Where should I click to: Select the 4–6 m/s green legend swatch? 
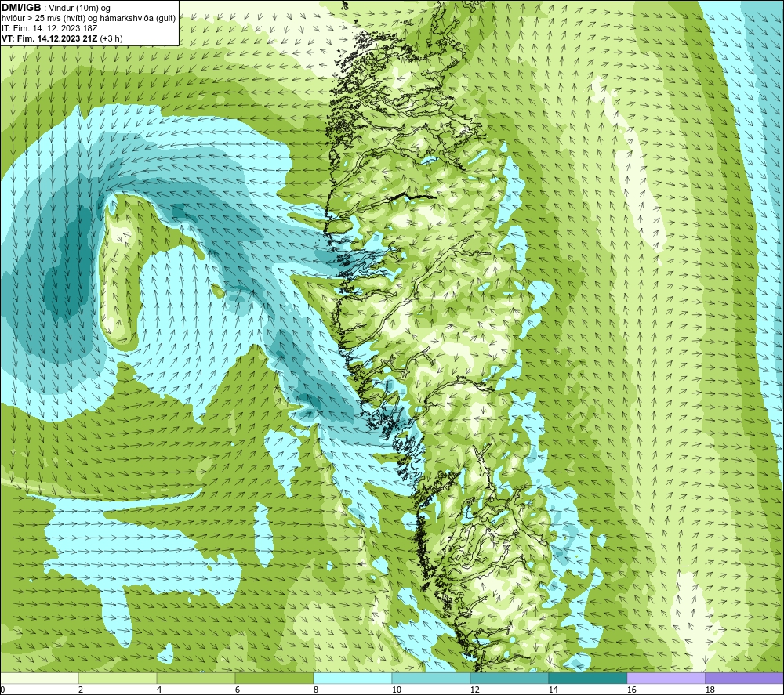[x=196, y=678]
